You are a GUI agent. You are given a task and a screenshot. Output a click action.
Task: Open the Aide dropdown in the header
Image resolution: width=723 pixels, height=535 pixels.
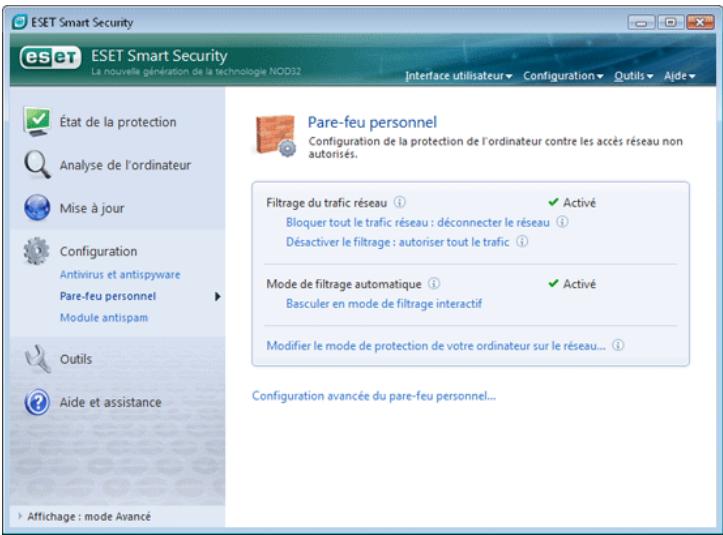[x=679, y=76]
